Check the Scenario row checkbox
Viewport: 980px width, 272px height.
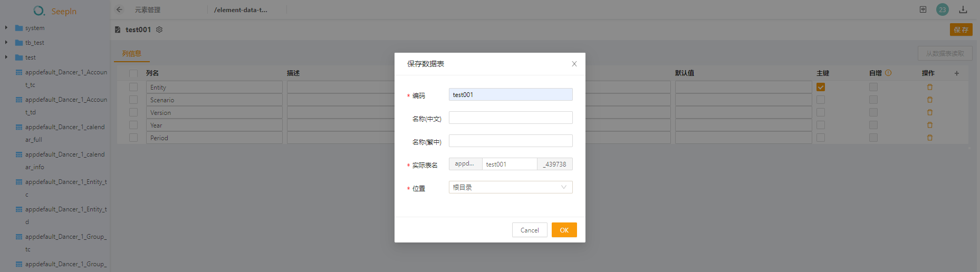133,100
